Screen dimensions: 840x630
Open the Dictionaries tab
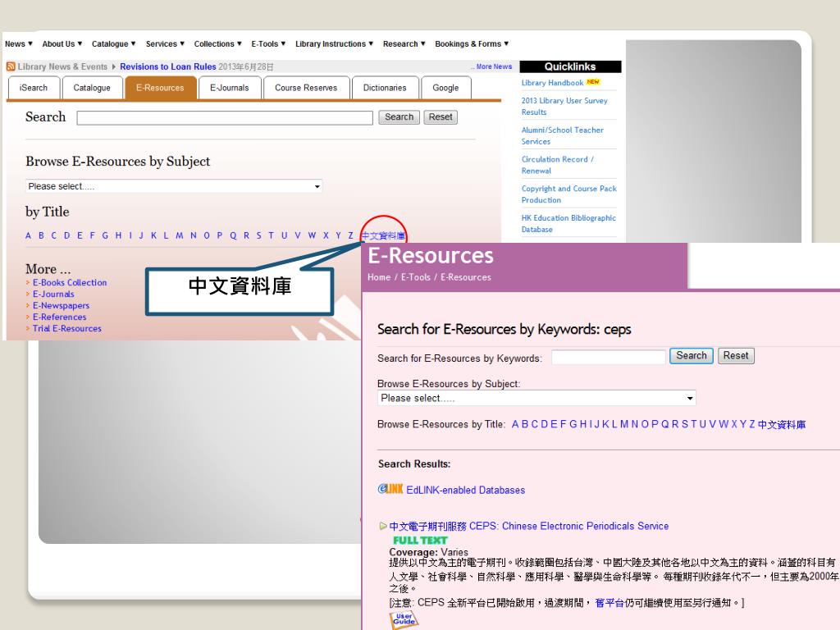(385, 88)
